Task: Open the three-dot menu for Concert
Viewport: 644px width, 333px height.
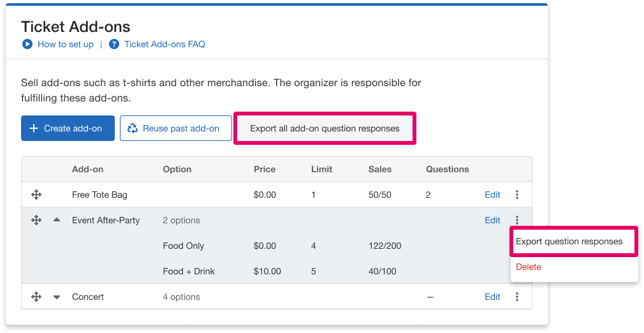Action: 517,297
